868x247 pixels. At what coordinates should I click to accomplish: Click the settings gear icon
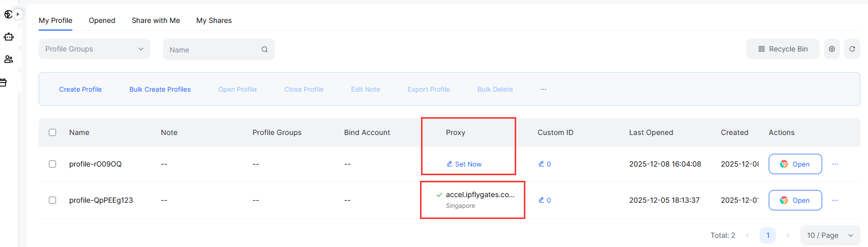tap(832, 49)
